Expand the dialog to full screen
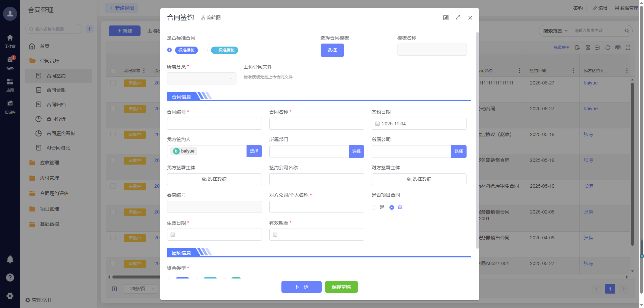 (x=458, y=17)
